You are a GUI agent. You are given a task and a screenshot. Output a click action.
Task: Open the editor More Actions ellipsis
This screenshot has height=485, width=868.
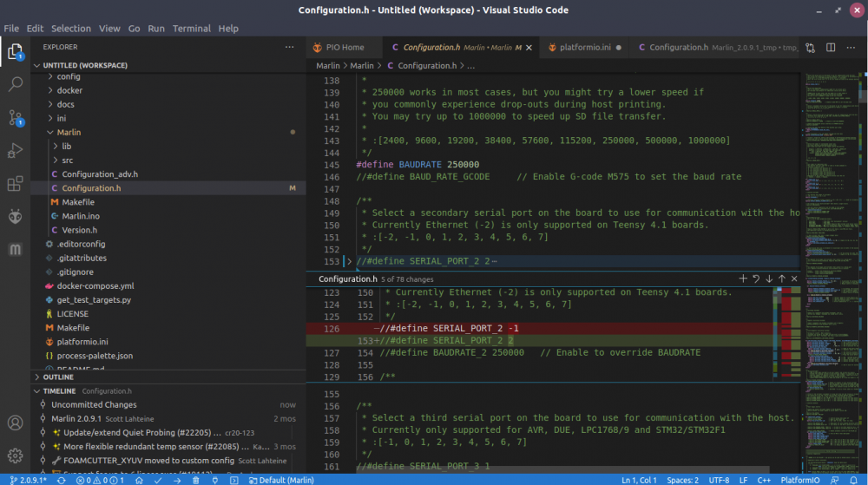pos(851,48)
